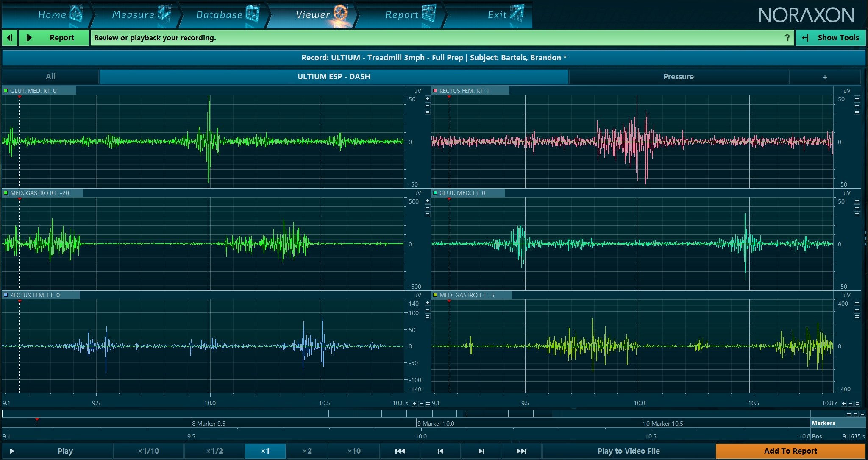
Task: Open the Measure section
Action: click(x=136, y=14)
